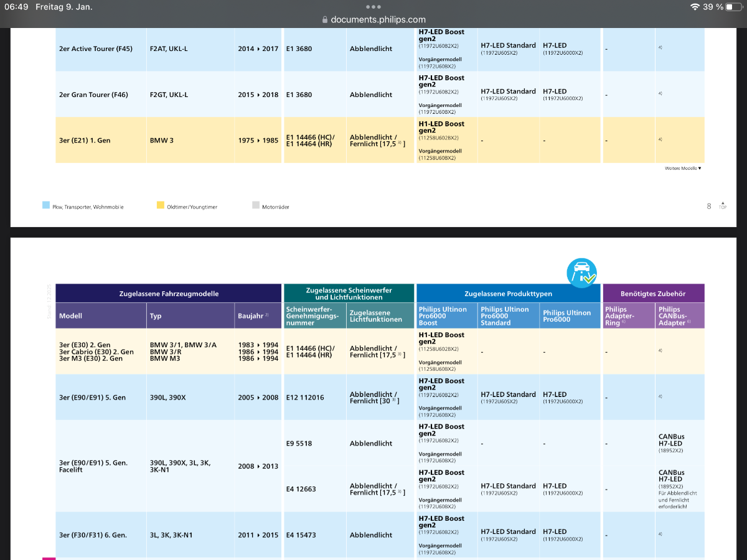Expand the Weitere Modelle link
Viewport: 747px width, 560px height.
682,168
